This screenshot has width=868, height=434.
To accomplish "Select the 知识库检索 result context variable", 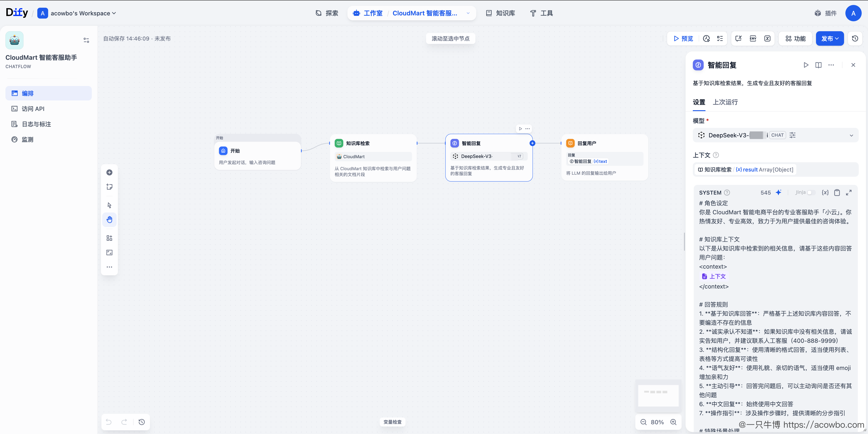I will tap(745, 170).
